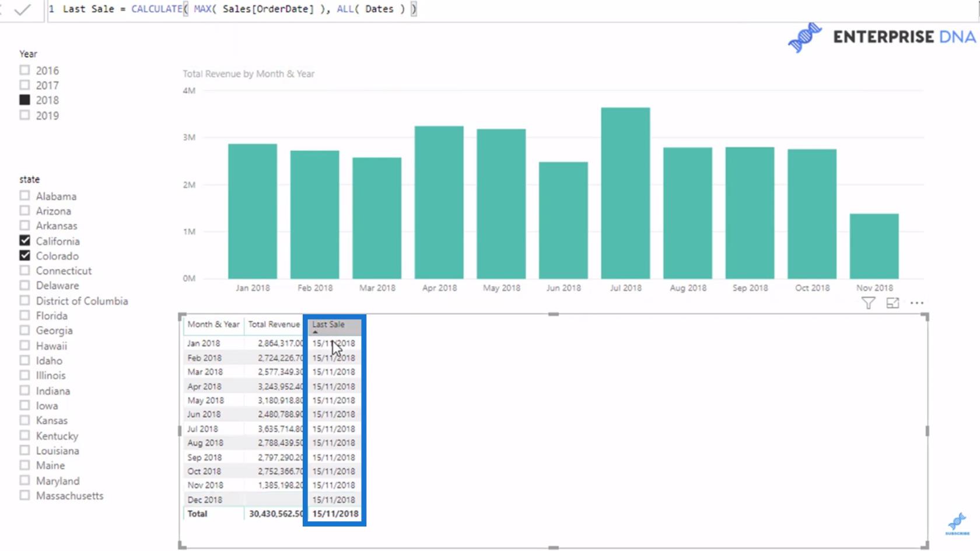Open the more options ellipsis on the table

(917, 303)
